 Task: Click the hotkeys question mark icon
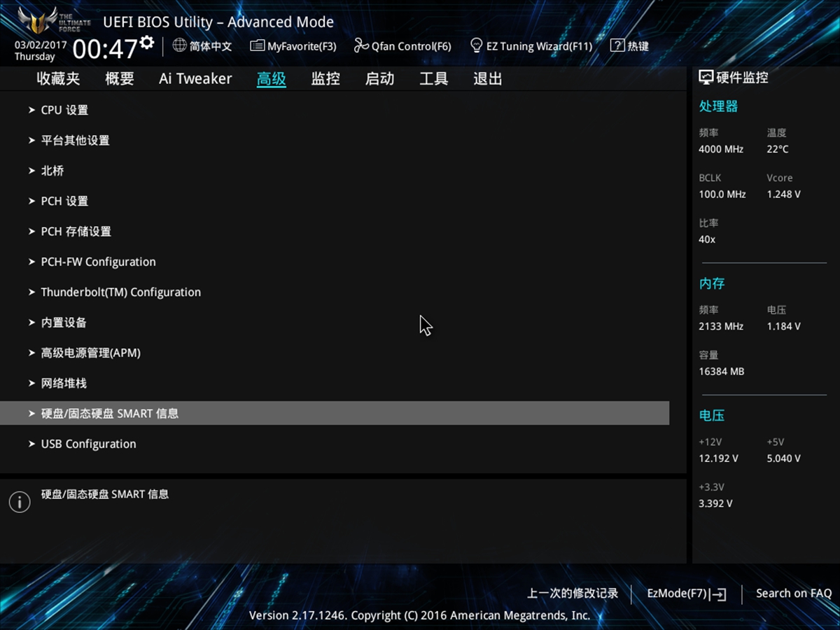point(617,45)
